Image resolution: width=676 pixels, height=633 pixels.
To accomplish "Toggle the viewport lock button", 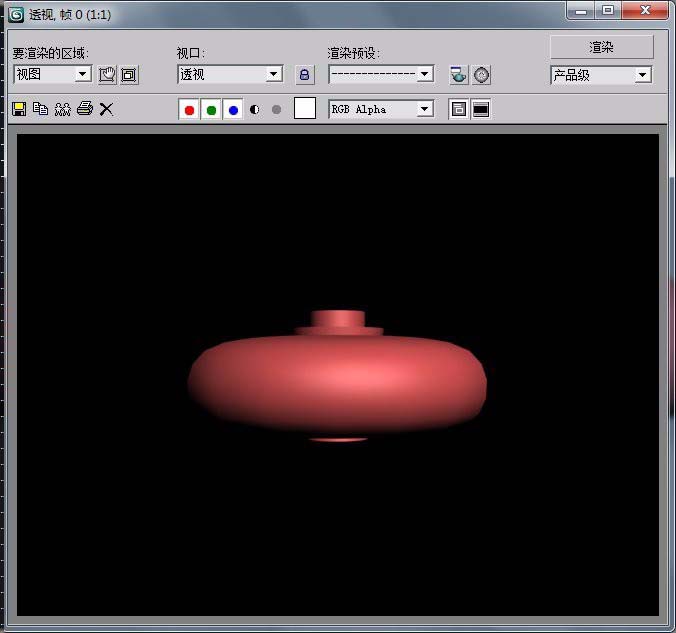I will click(x=304, y=75).
